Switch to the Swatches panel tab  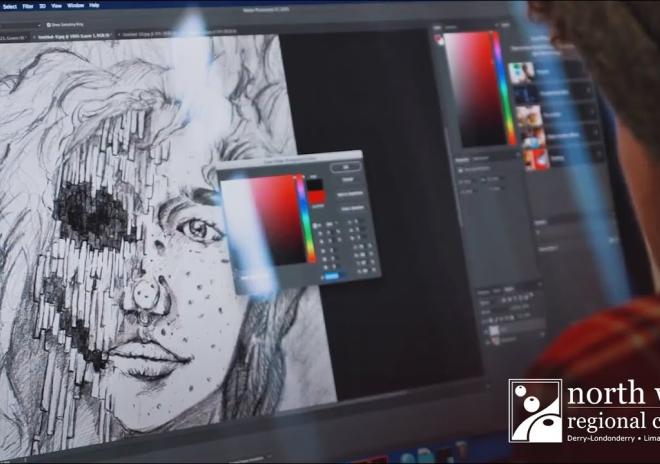tap(452, 27)
